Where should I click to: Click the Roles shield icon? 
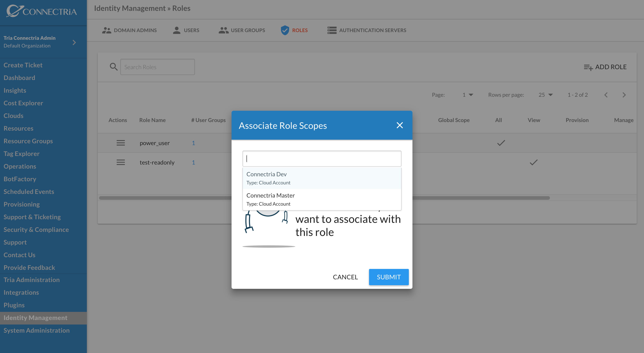[x=285, y=30]
